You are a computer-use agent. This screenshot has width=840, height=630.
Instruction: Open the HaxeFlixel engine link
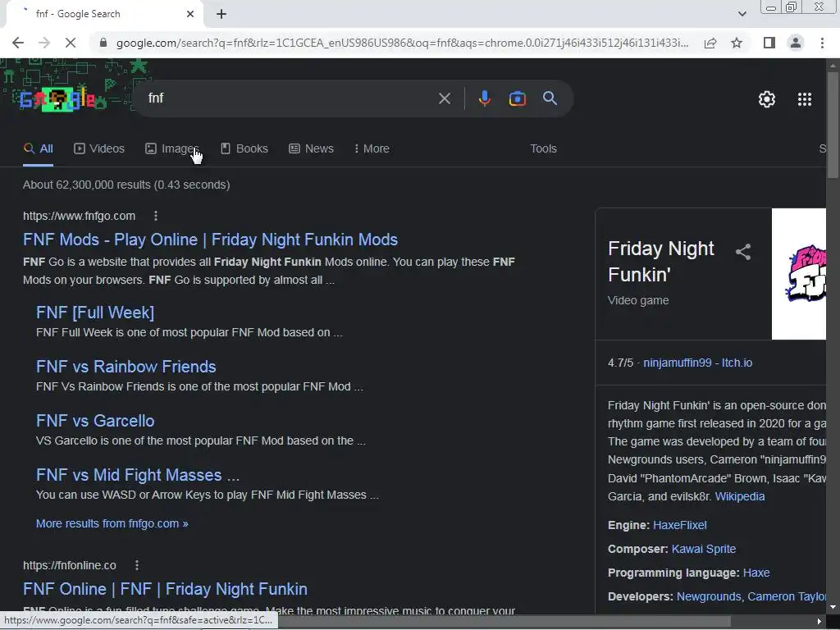pyautogui.click(x=679, y=525)
